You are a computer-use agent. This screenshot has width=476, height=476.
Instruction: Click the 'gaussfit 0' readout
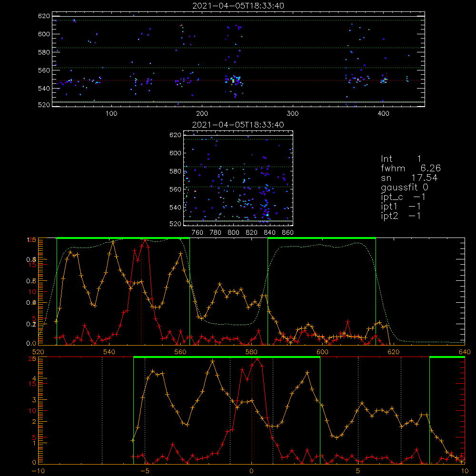[x=404, y=187]
